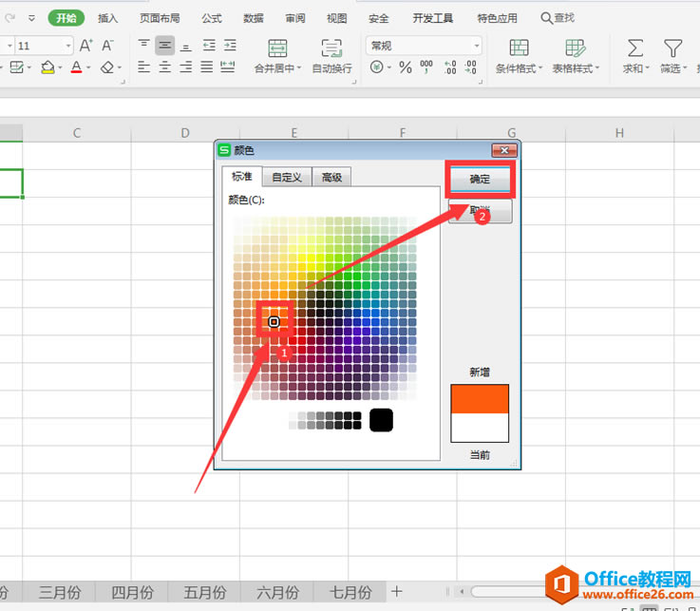Viewport: 700px width, 611px height.
Task: Open Conditional Formatting
Action: click(x=519, y=56)
